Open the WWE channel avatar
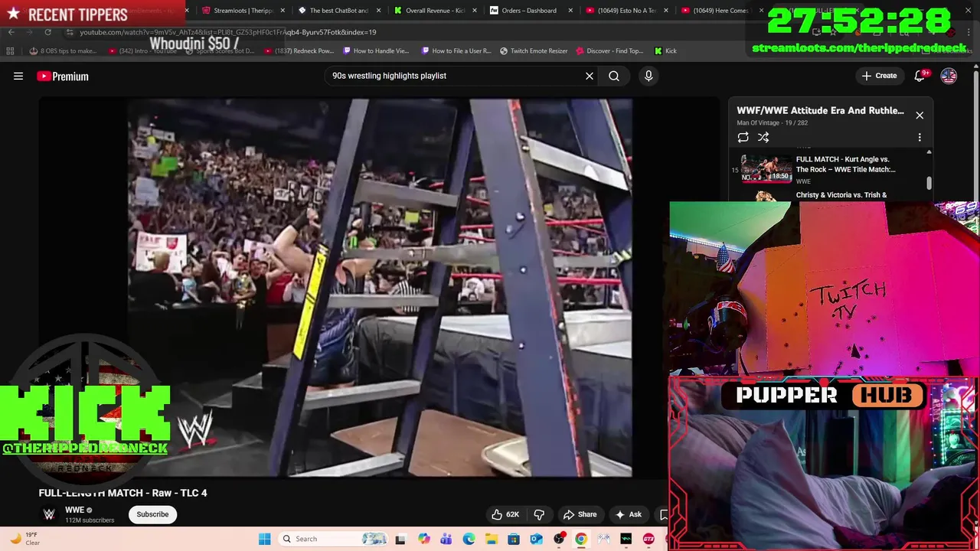Screen dimensions: 980x551 click(x=49, y=514)
